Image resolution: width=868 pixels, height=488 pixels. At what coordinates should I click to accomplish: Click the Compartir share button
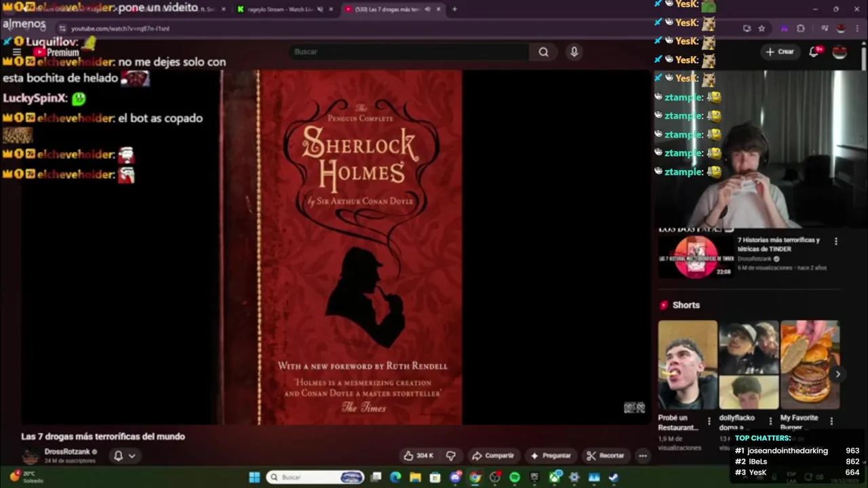tap(493, 455)
